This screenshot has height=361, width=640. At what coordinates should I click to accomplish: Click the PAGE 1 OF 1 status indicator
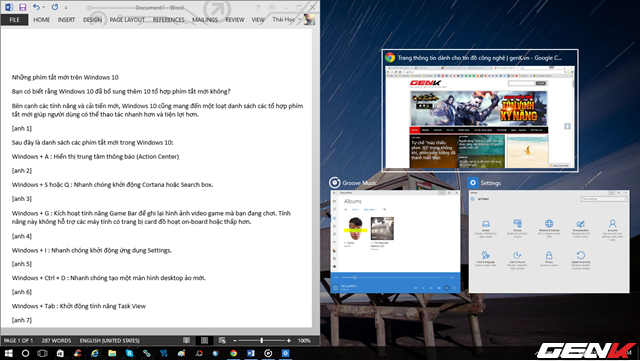tap(18, 341)
